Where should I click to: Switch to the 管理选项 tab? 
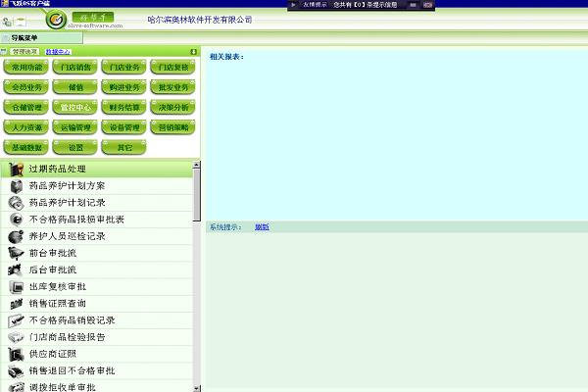pos(24,51)
